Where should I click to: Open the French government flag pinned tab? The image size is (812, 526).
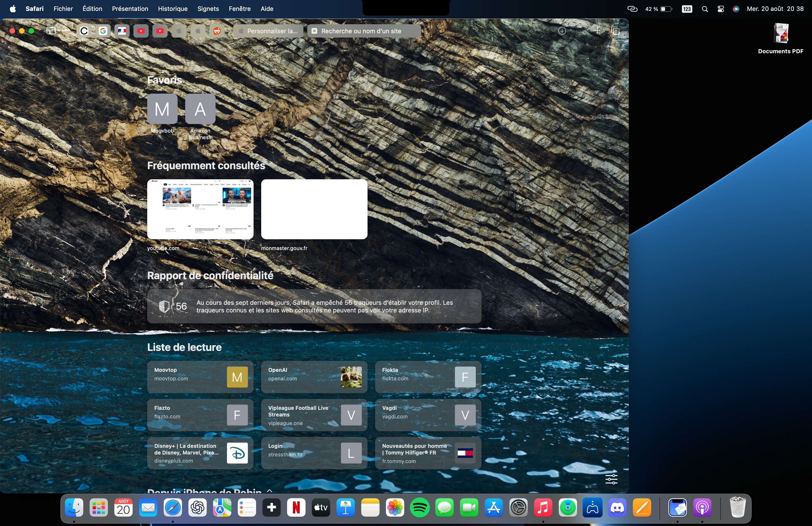click(122, 31)
